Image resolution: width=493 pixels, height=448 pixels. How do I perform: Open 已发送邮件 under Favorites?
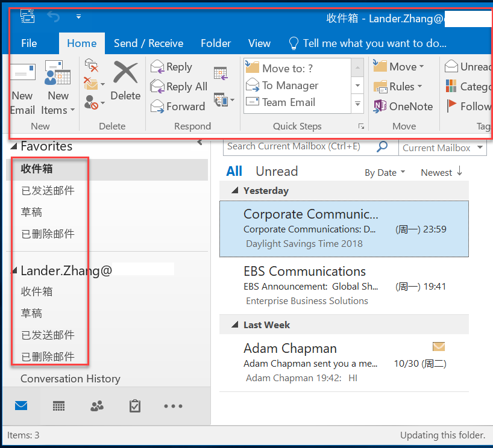(x=107, y=191)
